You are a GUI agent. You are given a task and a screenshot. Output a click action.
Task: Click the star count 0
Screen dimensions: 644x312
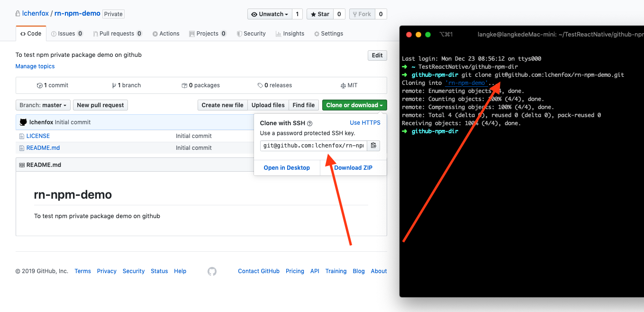pyautogui.click(x=339, y=14)
